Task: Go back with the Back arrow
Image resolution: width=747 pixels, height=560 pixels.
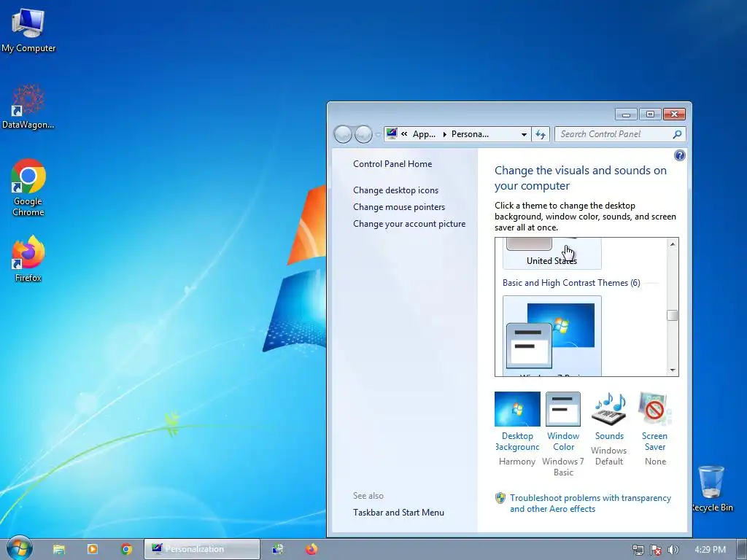Action: 343,134
